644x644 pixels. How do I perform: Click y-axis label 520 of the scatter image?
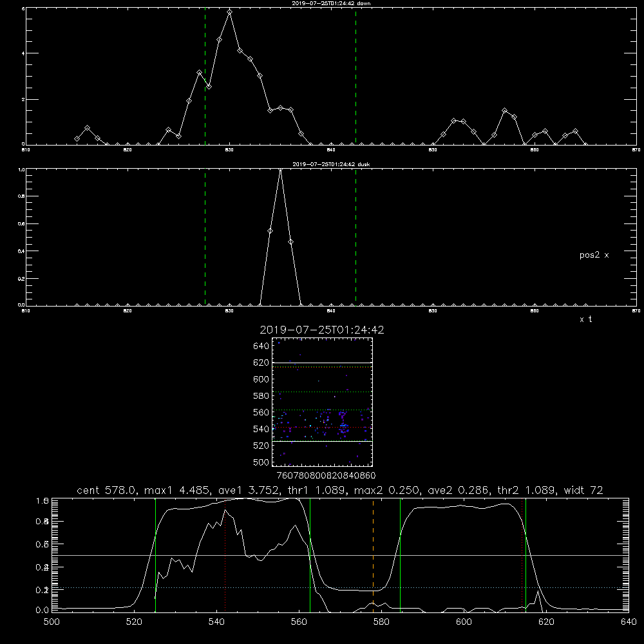point(261,446)
